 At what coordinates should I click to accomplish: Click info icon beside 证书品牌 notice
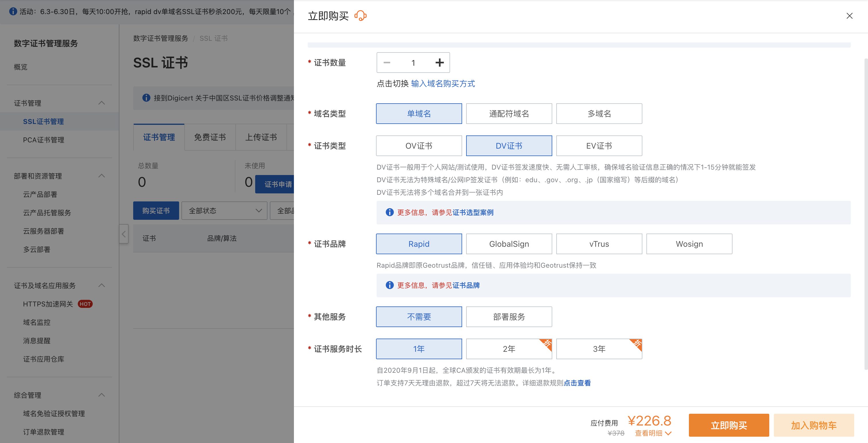click(389, 285)
